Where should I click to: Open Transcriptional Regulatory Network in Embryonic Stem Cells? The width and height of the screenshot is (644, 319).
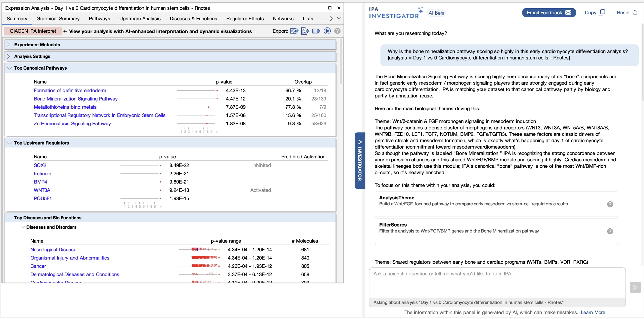pos(100,115)
